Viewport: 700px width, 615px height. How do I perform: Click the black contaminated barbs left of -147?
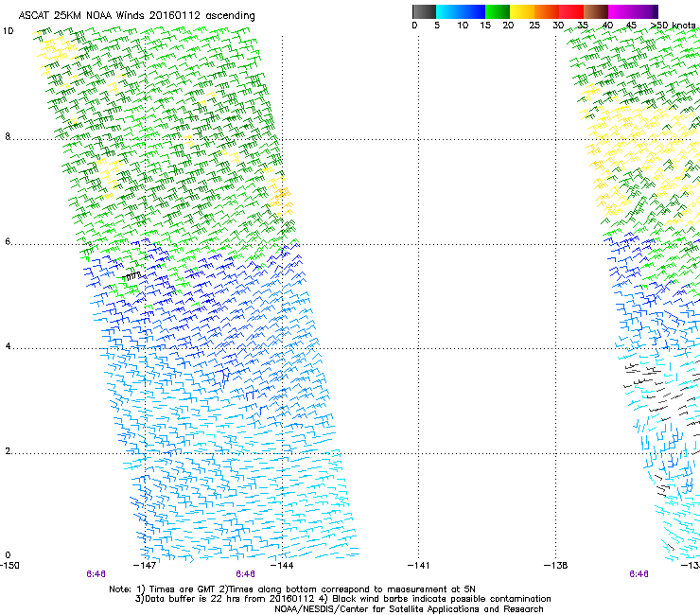131,276
